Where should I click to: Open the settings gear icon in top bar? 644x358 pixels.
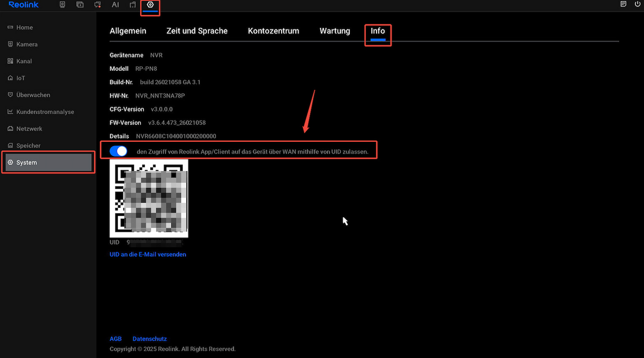point(150,5)
